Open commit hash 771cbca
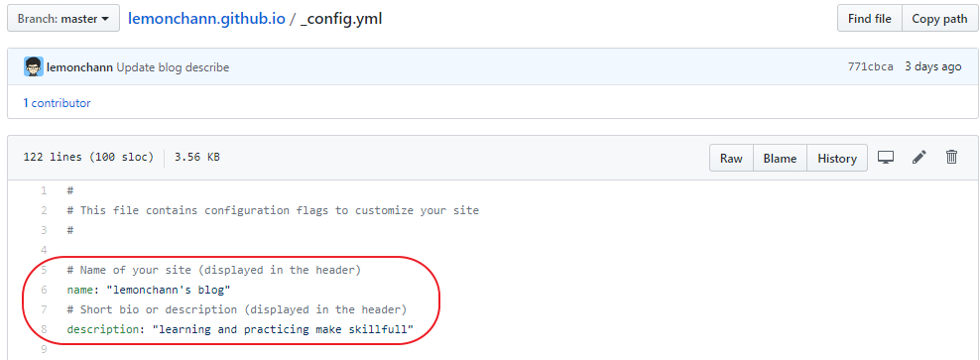Screen dimensions: 980x360 pos(870,66)
